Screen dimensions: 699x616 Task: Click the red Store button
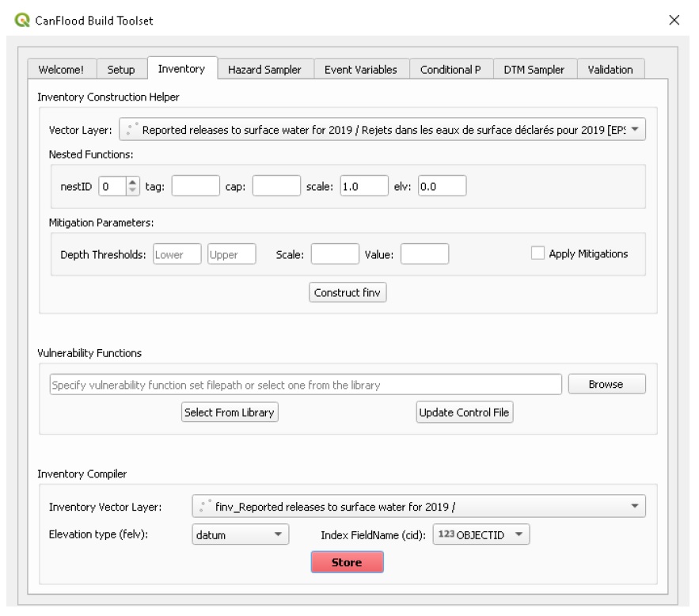348,562
